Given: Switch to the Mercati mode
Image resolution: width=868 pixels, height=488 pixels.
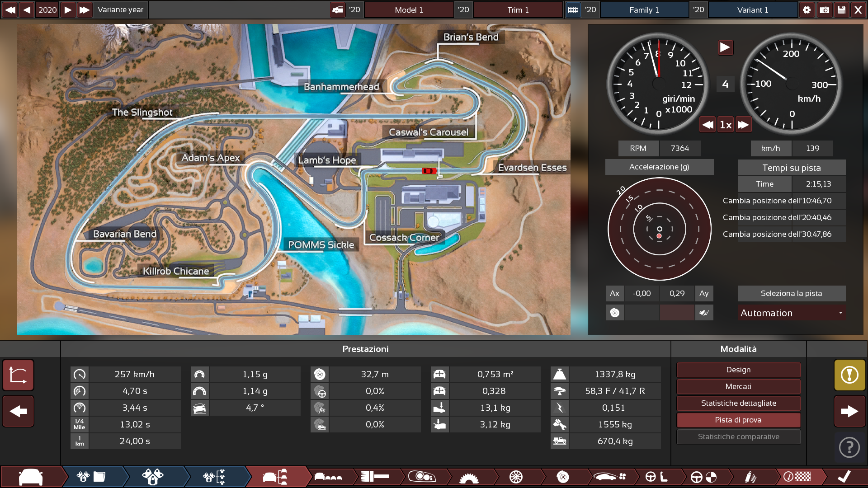Looking at the screenshot, I should (x=738, y=386).
